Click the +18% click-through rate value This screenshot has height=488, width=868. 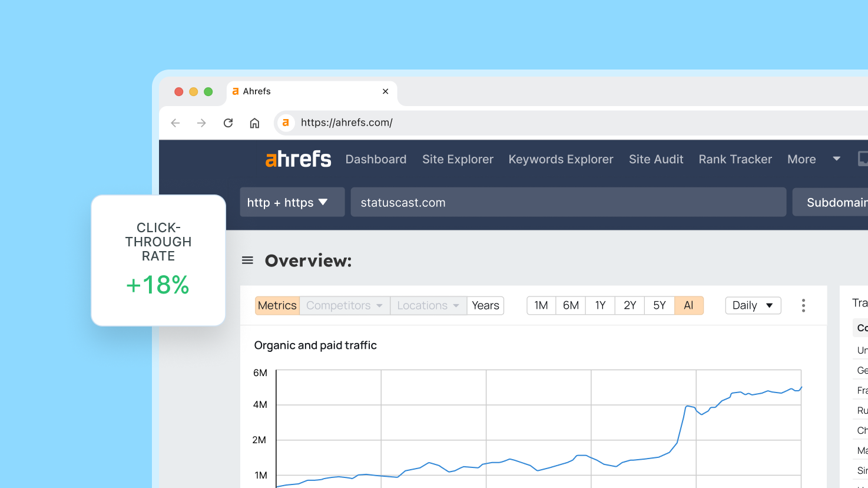coord(158,285)
